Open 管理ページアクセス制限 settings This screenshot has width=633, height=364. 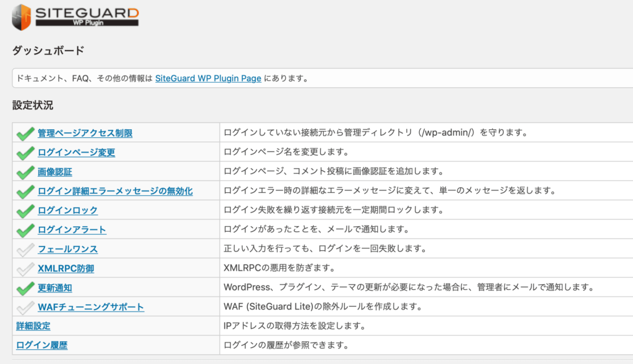click(x=85, y=133)
